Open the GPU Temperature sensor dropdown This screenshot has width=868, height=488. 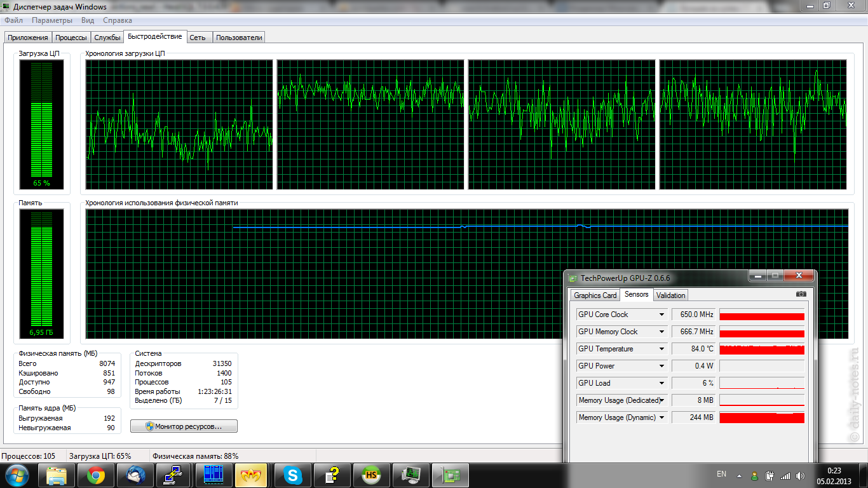[661, 349]
